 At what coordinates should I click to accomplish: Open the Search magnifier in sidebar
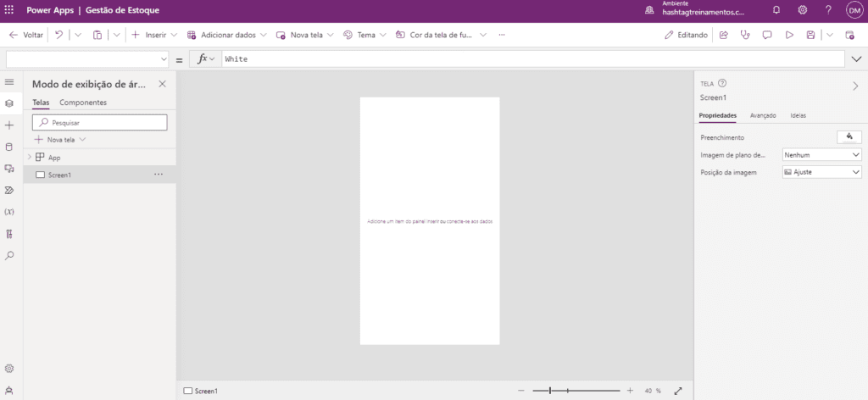point(8,256)
